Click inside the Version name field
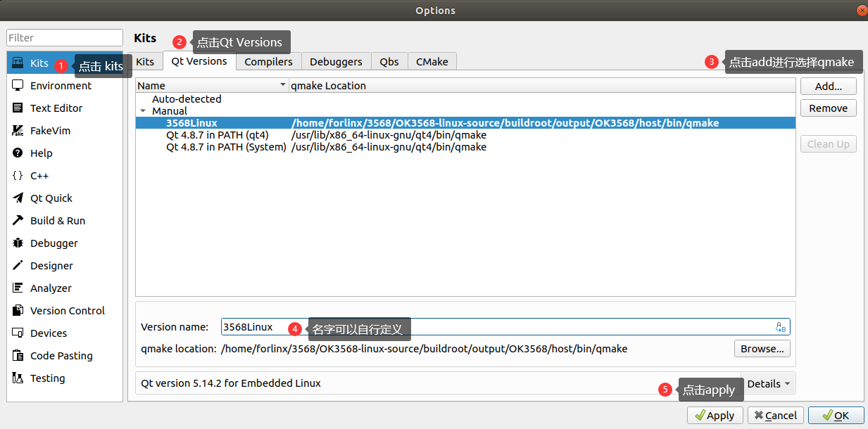Screen dimensions: 868x429 pos(493,327)
